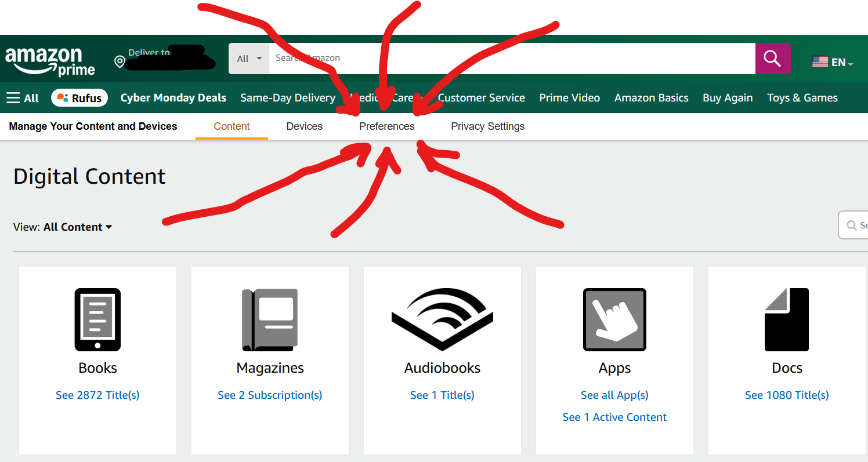Click the Magazines icon
Viewport: 868px width, 462px height.
270,319
